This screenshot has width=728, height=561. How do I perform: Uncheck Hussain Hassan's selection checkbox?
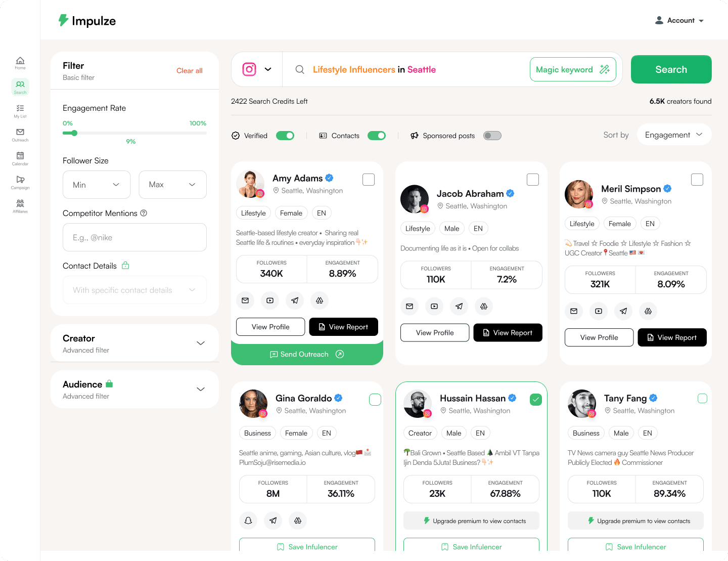click(536, 400)
